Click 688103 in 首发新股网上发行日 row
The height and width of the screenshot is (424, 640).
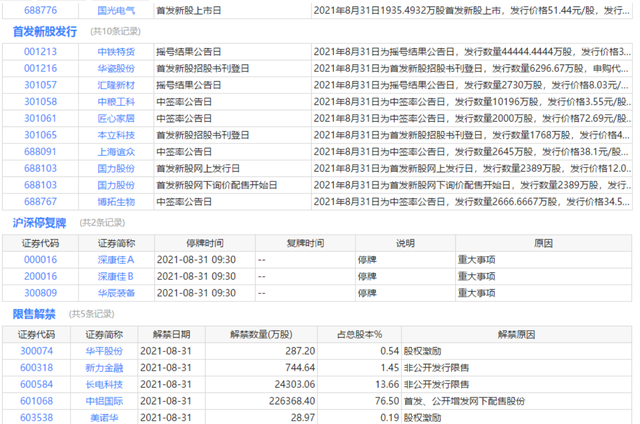click(x=40, y=169)
